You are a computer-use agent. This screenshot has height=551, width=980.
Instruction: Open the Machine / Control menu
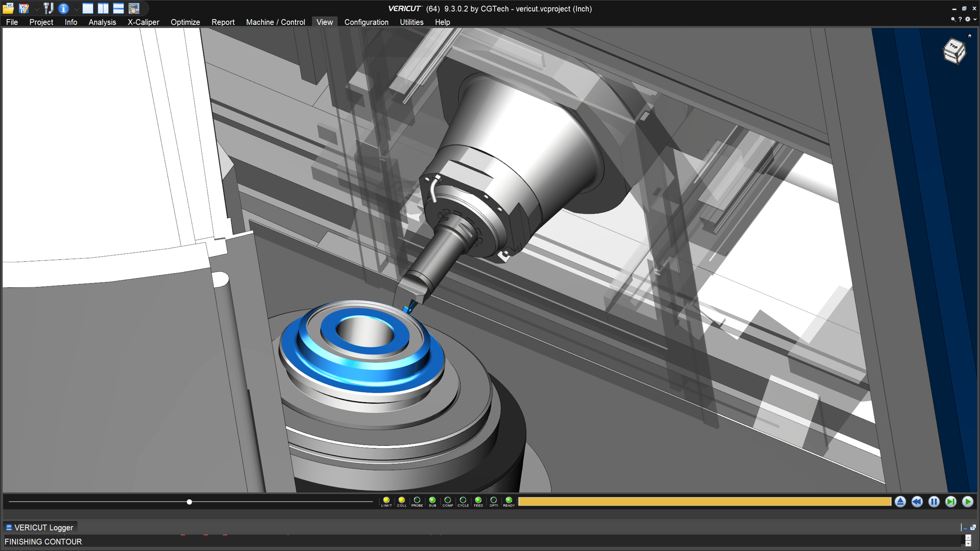(x=275, y=22)
